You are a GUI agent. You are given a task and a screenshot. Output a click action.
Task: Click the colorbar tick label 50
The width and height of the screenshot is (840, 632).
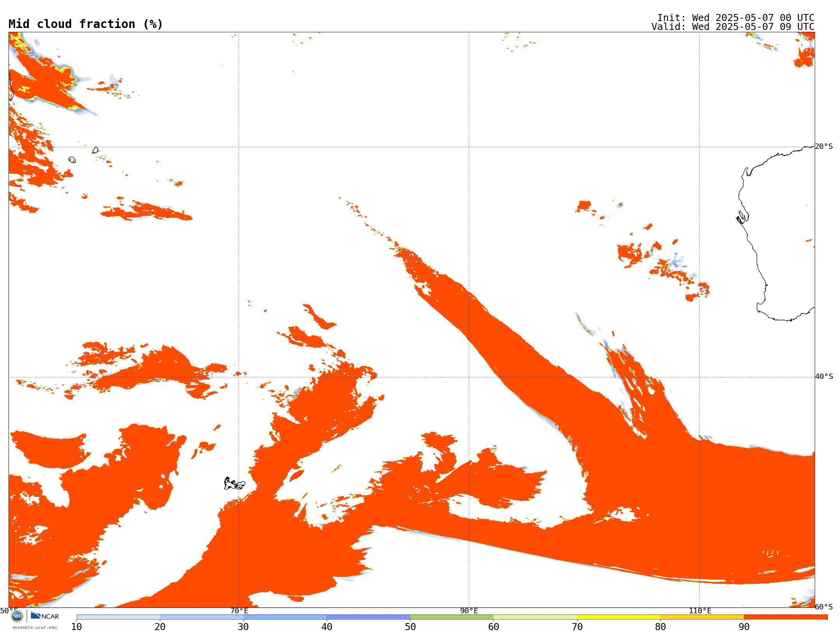[410, 627]
